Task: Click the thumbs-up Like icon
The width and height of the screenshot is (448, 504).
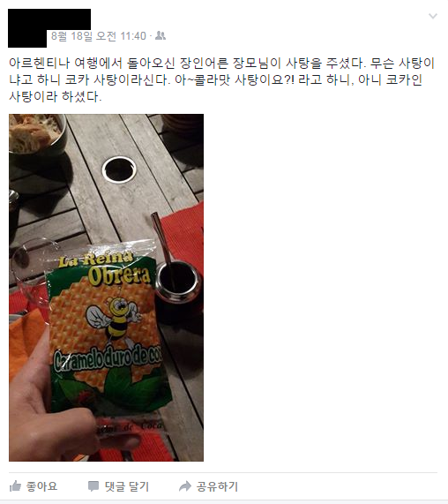Action: coord(15,486)
